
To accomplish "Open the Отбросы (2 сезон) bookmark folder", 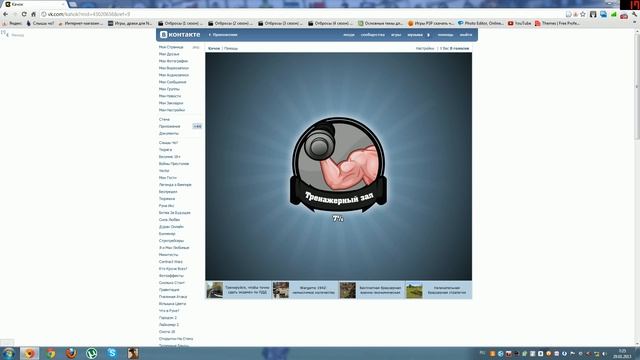I will 231,23.
